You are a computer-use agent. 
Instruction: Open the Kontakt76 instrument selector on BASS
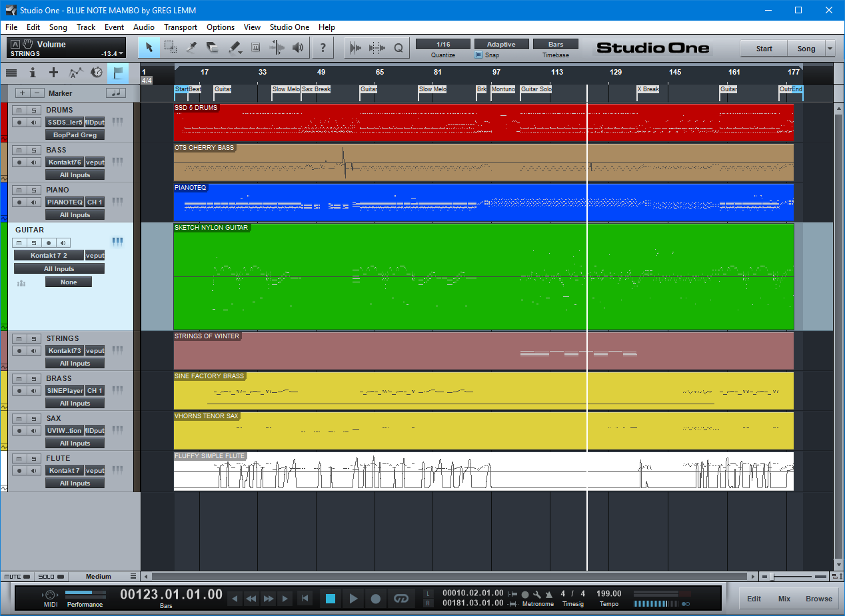click(65, 162)
